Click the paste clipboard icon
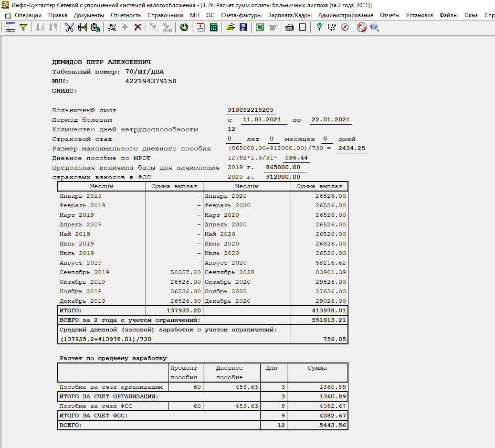495x448 pixels. coord(95,28)
